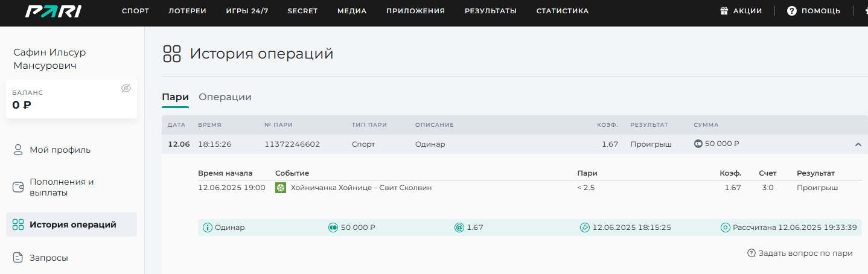Open the Результаты menu
The height and width of the screenshot is (274, 868).
pos(491,11)
